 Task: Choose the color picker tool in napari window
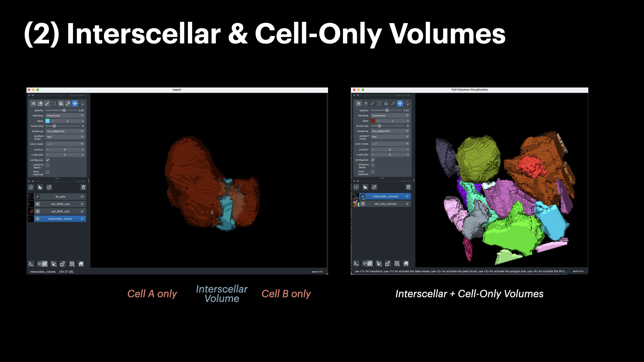tap(68, 104)
